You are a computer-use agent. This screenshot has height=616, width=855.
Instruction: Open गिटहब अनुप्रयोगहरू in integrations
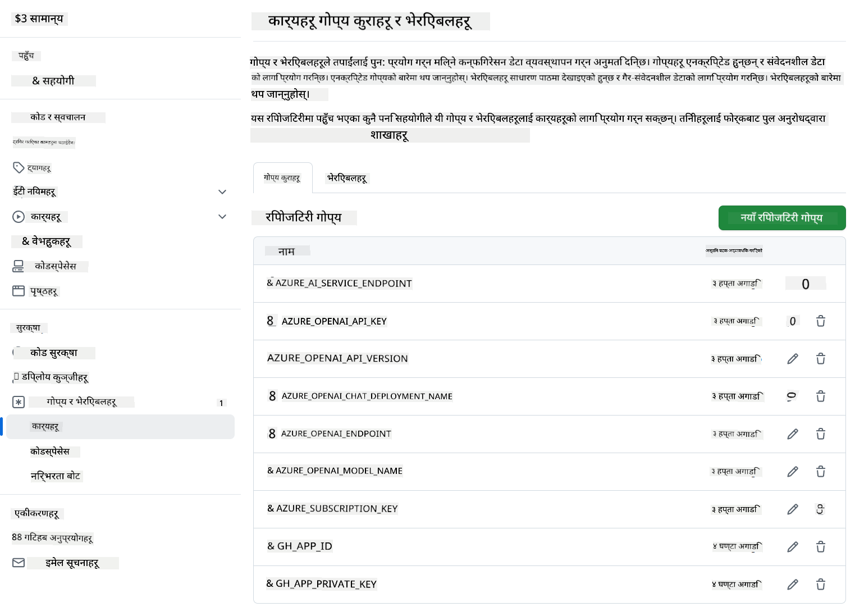click(x=52, y=538)
